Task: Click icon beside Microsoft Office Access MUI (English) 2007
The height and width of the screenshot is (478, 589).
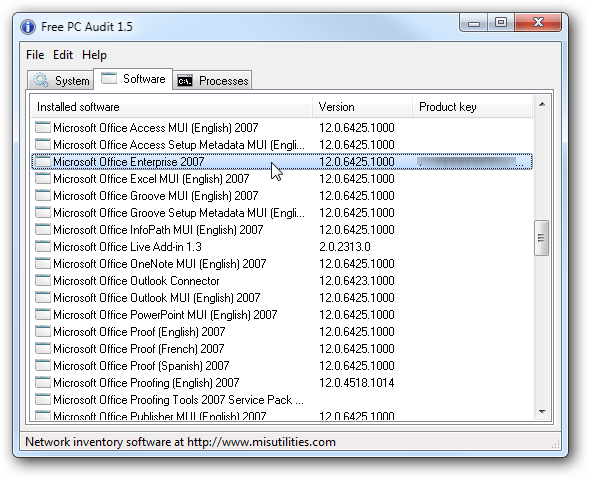Action: pyautogui.click(x=43, y=127)
